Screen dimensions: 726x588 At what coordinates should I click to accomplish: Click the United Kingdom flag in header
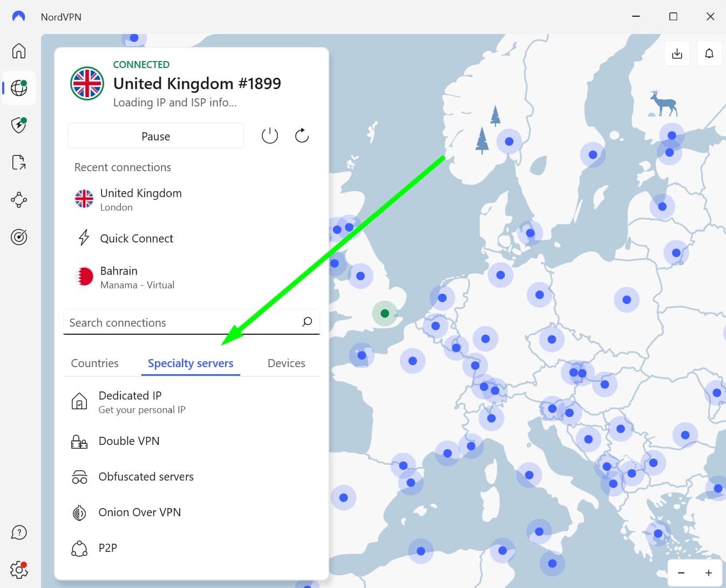(x=87, y=84)
